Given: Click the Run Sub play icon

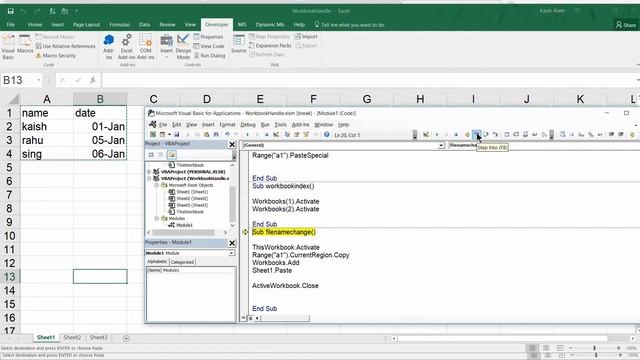Looking at the screenshot, I should 247,134.
